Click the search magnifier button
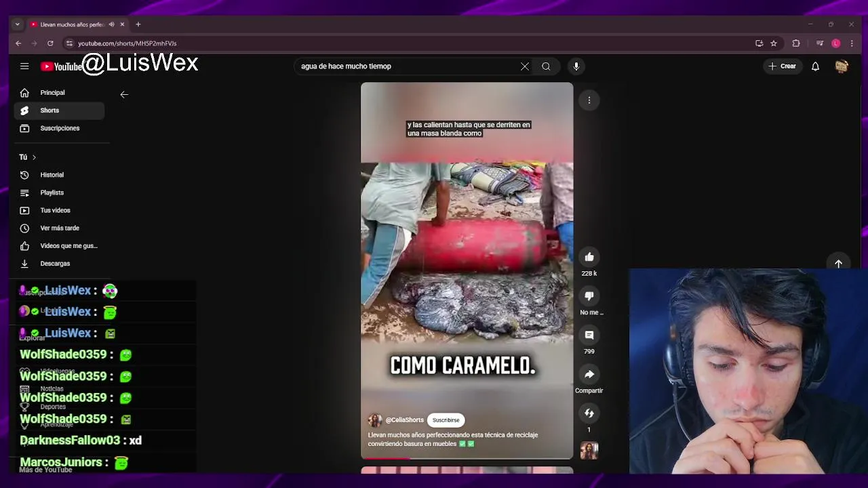868x488 pixels. (546, 66)
